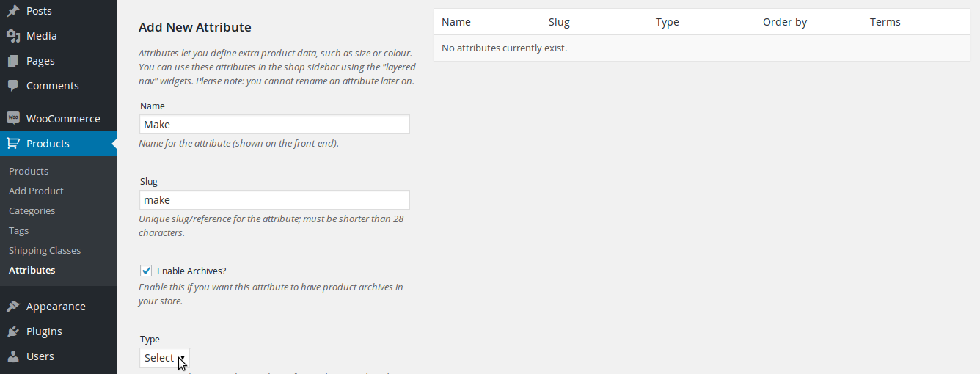Image resolution: width=980 pixels, height=374 pixels.
Task: Uncheck the Enable Archives checkbox
Action: 146,271
